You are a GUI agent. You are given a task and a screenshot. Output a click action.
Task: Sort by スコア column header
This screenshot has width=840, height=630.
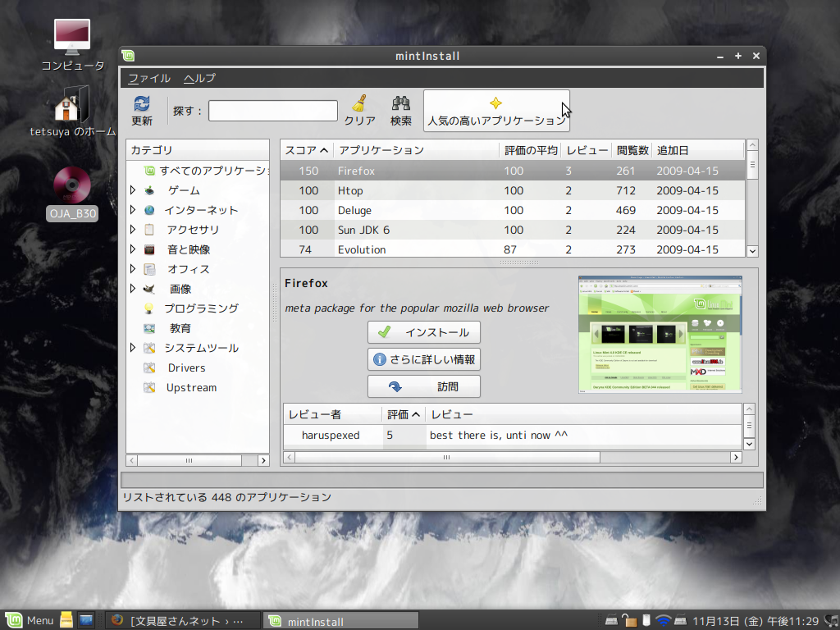click(x=307, y=151)
